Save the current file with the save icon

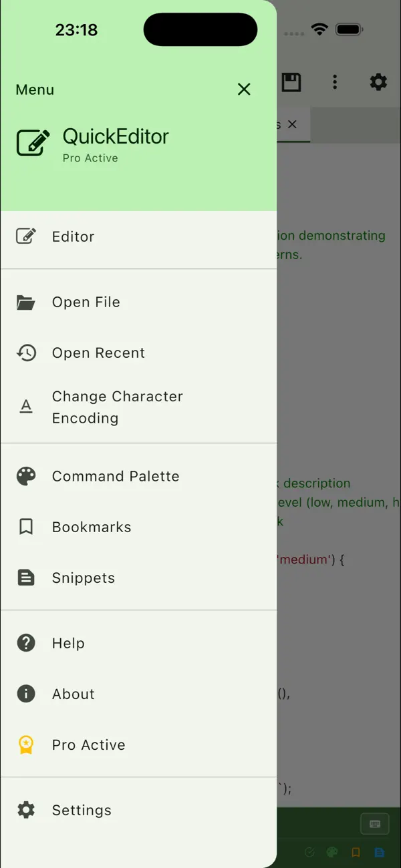click(x=291, y=81)
